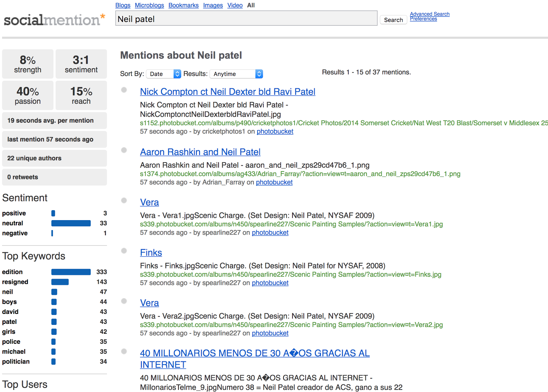Click sentiment dot beside Nick Compton result

coord(124,90)
